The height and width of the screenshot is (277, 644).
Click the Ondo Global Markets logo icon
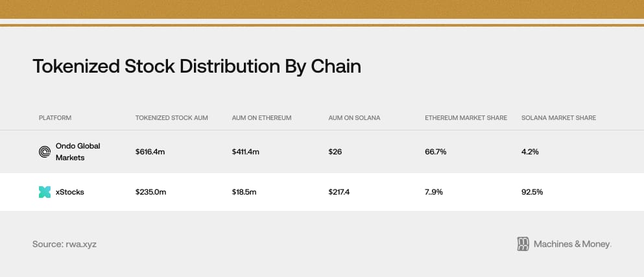(45, 152)
